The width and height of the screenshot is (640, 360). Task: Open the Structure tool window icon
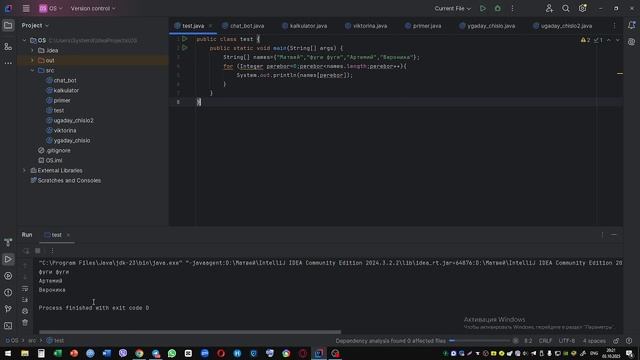[x=8, y=47]
